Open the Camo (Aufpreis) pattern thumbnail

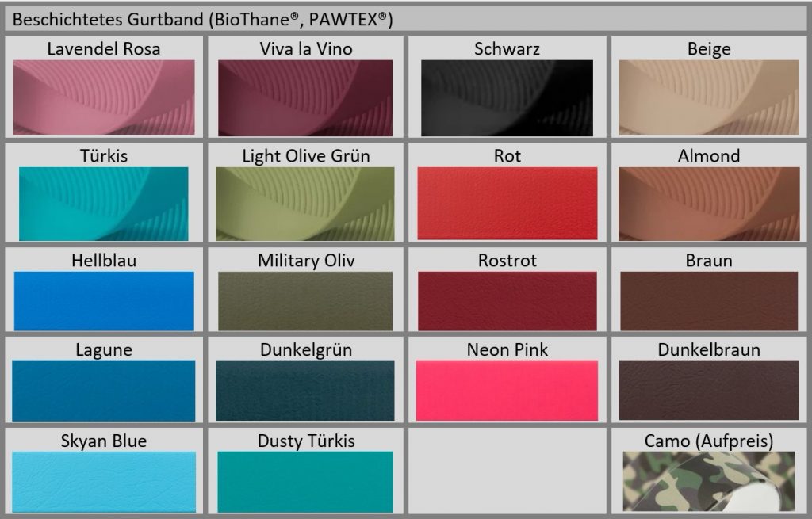tap(708, 481)
